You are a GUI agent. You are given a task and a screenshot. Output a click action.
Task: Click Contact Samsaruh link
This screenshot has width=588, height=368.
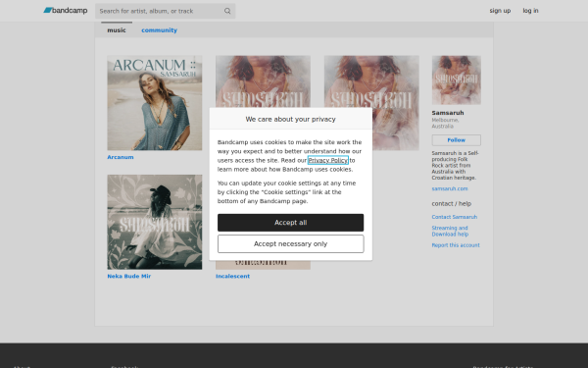454,217
